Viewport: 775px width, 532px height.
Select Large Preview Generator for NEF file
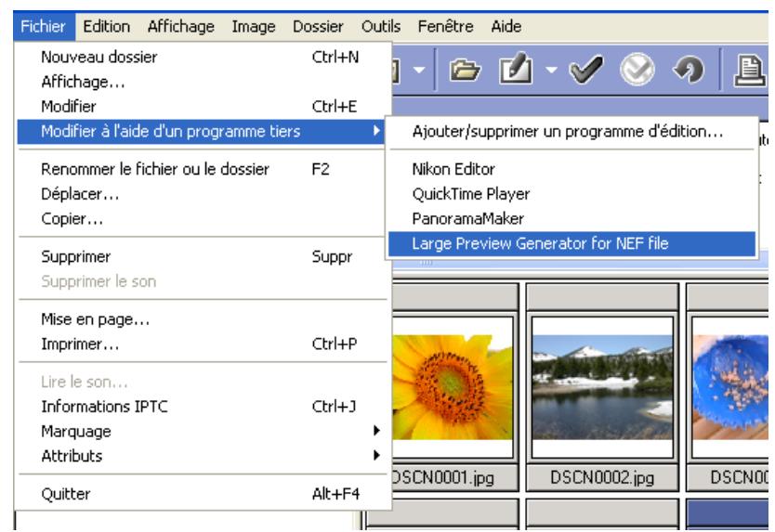point(572,243)
